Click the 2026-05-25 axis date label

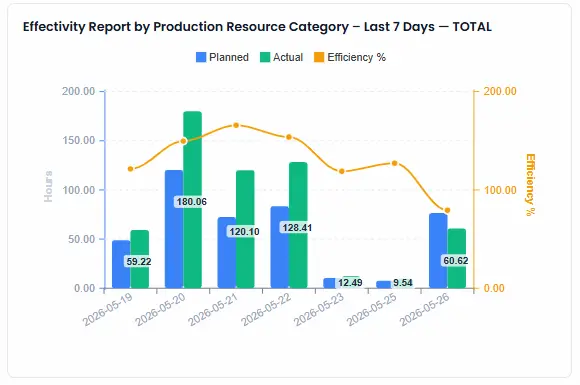pyautogui.click(x=372, y=310)
